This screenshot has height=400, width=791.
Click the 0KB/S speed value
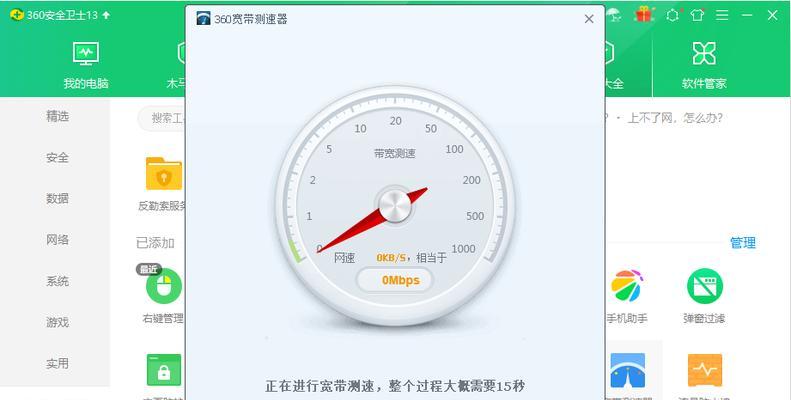click(x=391, y=258)
